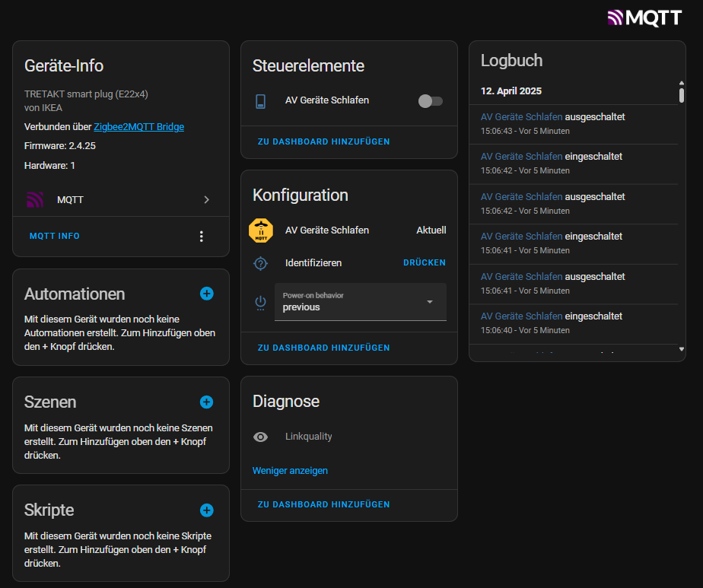
Task: Add Diagnose card to dashboard
Action: 323,504
